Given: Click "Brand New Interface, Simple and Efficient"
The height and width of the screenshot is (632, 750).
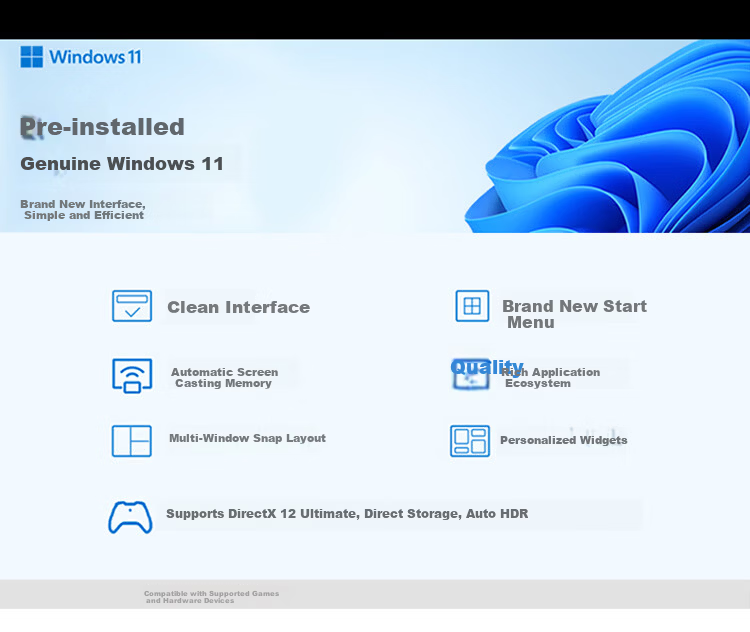Looking at the screenshot, I should pyautogui.click(x=83, y=210).
